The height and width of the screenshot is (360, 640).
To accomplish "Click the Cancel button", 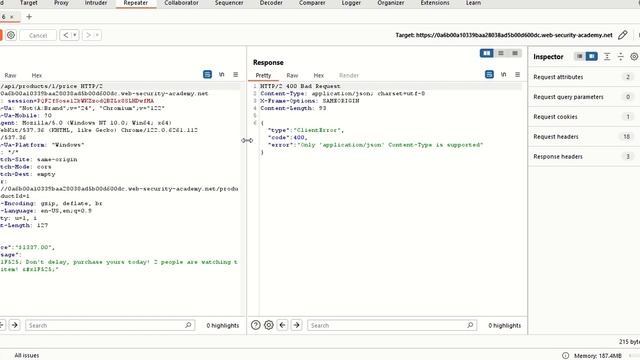I will click(x=38, y=36).
